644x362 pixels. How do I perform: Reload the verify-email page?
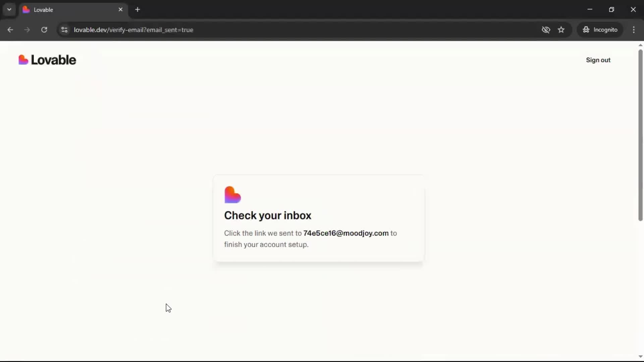pyautogui.click(x=44, y=30)
